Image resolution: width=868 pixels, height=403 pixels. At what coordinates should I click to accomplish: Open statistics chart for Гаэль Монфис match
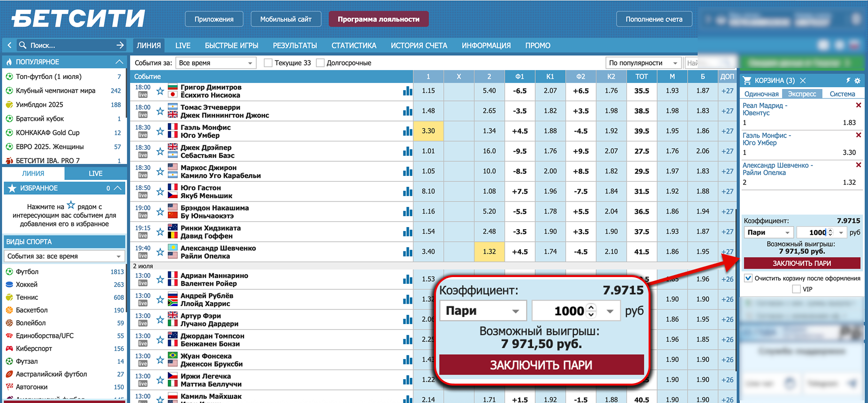pos(407,131)
